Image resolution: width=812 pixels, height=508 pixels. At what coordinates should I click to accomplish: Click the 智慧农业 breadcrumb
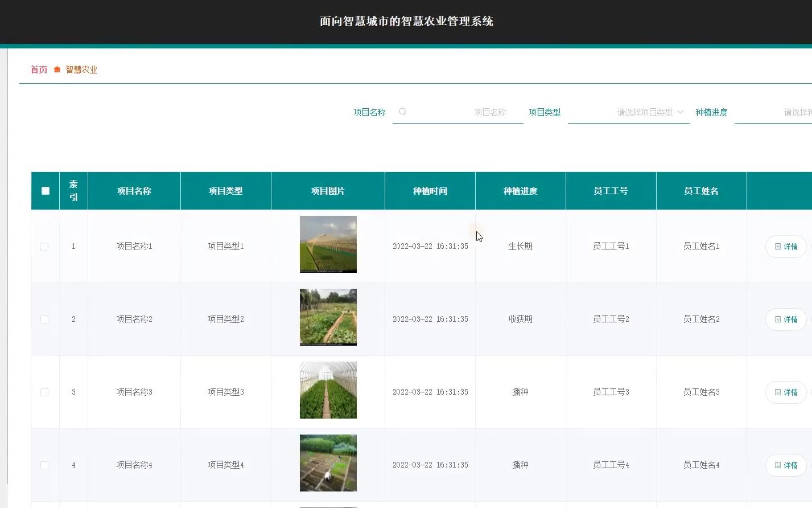(81, 69)
